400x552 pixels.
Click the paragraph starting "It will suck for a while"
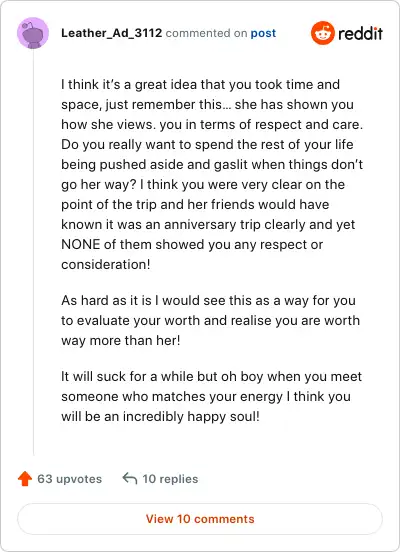(x=211, y=396)
